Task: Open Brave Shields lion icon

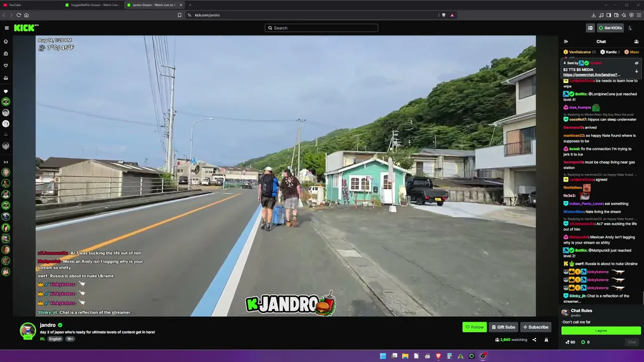Action: click(443, 15)
